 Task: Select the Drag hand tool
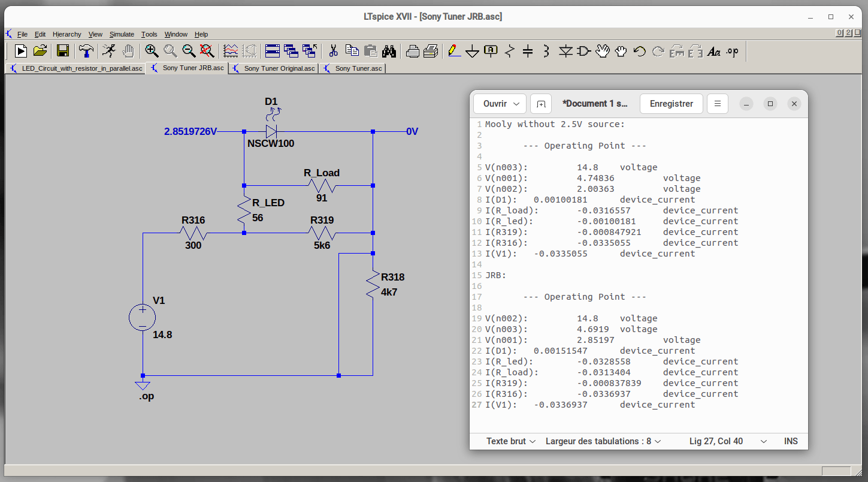(621, 51)
